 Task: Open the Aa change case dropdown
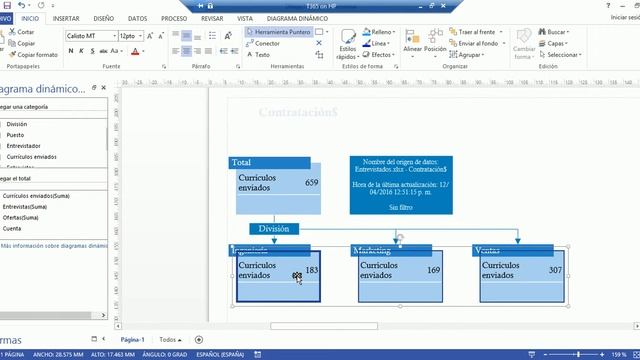tap(116, 51)
